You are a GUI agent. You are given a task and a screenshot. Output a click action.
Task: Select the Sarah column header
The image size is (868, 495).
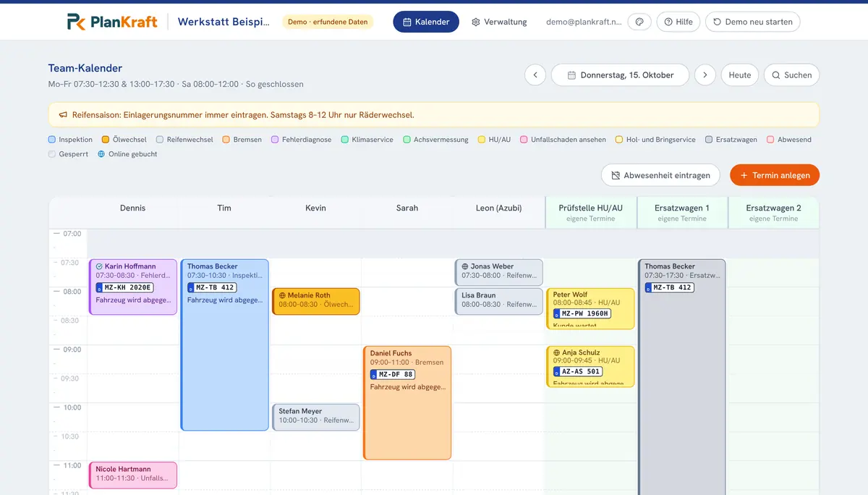tap(407, 208)
